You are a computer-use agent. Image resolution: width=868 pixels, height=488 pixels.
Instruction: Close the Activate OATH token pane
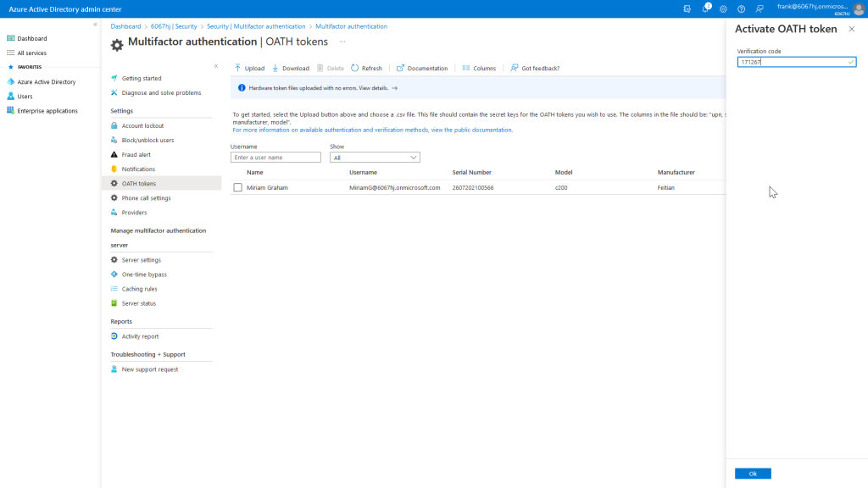click(852, 29)
